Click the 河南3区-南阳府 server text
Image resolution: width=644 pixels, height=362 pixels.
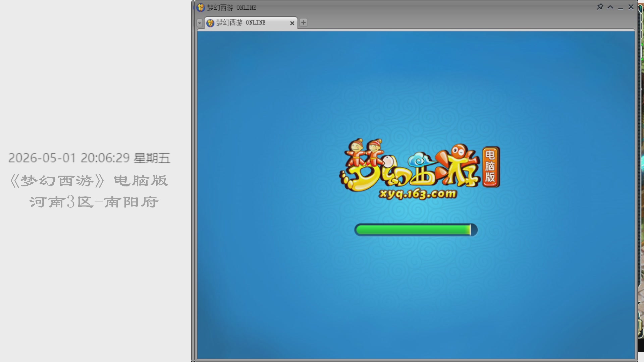(x=94, y=202)
